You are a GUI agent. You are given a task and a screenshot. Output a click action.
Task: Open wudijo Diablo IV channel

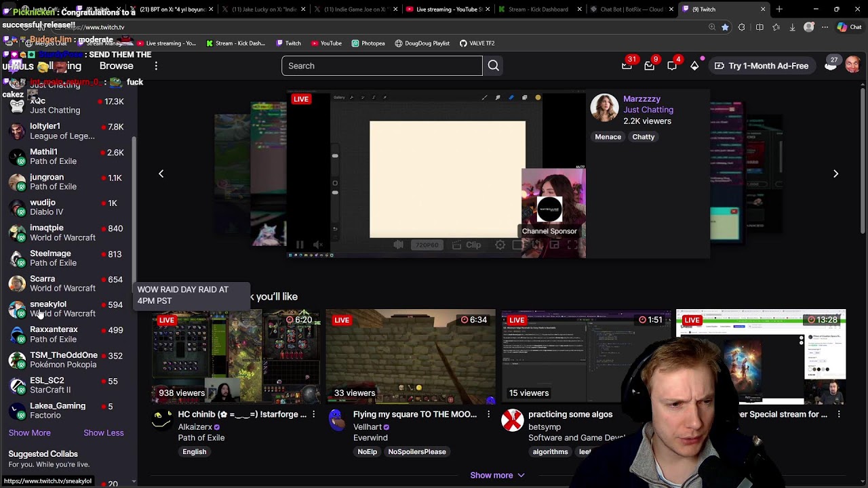tap(66, 207)
